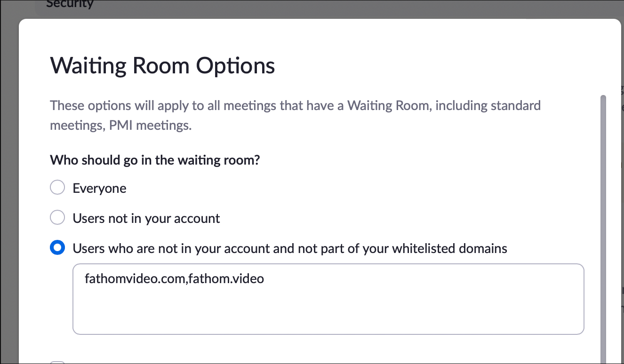Choose the "Users not in your account" radio
The image size is (624, 364).
click(x=57, y=218)
